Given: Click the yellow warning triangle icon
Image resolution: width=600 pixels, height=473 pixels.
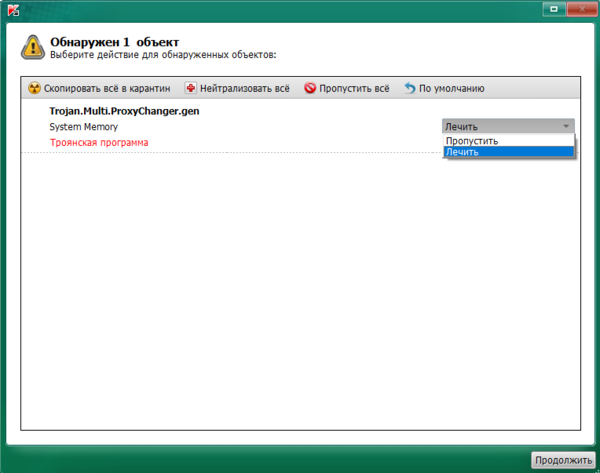Looking at the screenshot, I should pyautogui.click(x=33, y=47).
